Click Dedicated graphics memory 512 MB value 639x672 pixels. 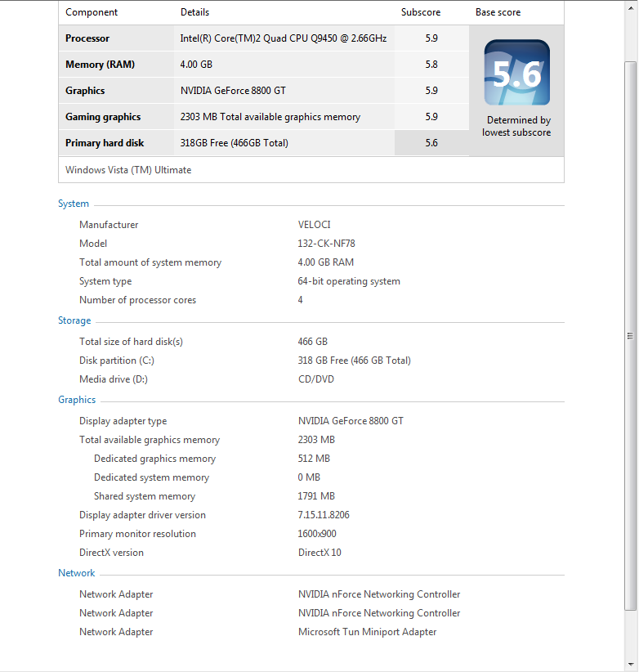tap(314, 459)
